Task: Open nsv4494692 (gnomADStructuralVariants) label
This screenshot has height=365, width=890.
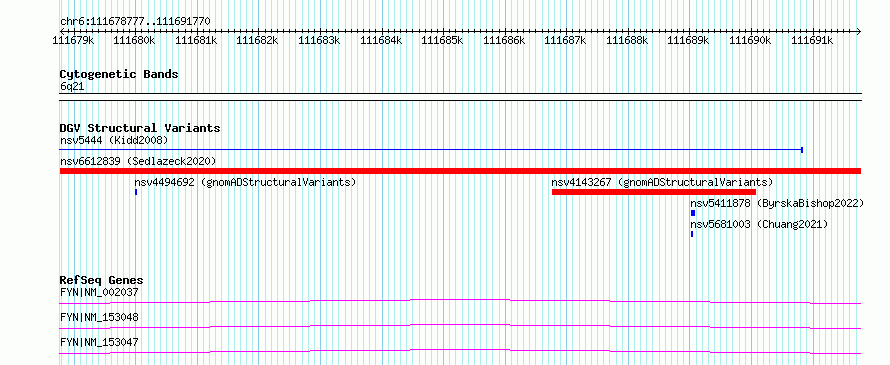Action: coord(245,182)
